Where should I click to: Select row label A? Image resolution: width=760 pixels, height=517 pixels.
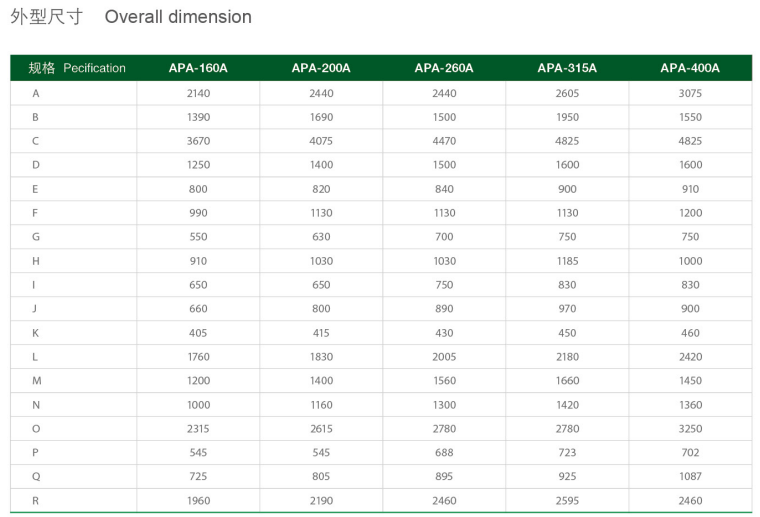[36, 93]
